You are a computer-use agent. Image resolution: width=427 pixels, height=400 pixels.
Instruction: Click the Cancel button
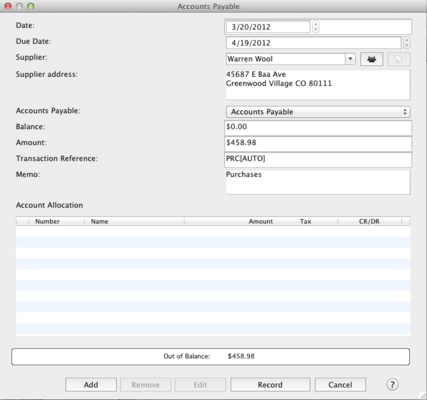(340, 385)
